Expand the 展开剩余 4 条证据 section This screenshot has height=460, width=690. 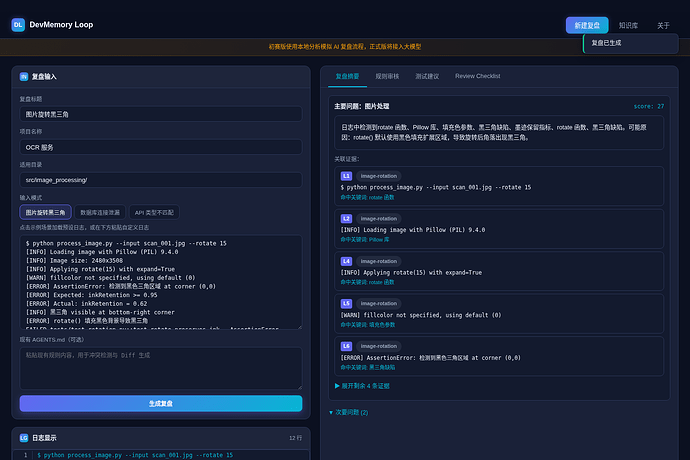pyautogui.click(x=362, y=386)
